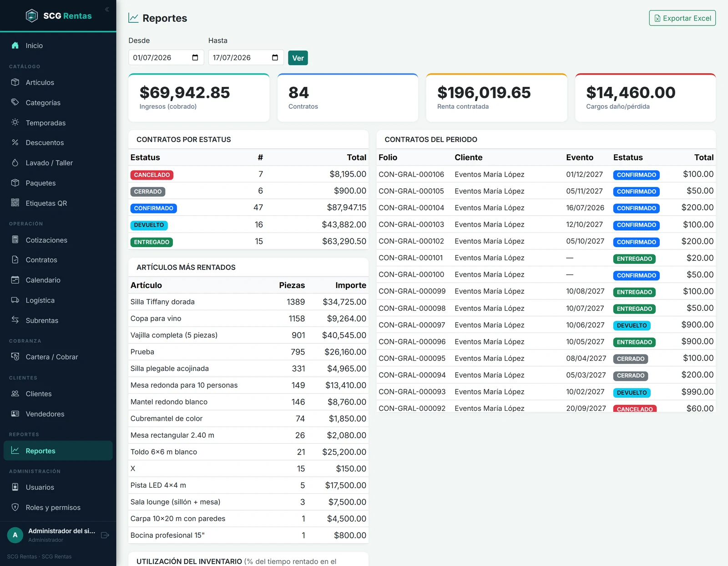Image resolution: width=728 pixels, height=566 pixels.
Task: Click folio CON-GRAL-000106
Action: click(x=411, y=174)
